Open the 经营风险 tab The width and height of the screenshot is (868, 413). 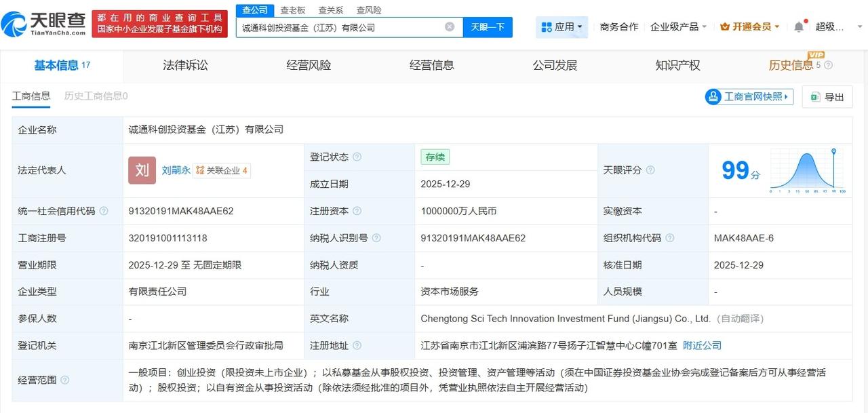pyautogui.click(x=309, y=65)
